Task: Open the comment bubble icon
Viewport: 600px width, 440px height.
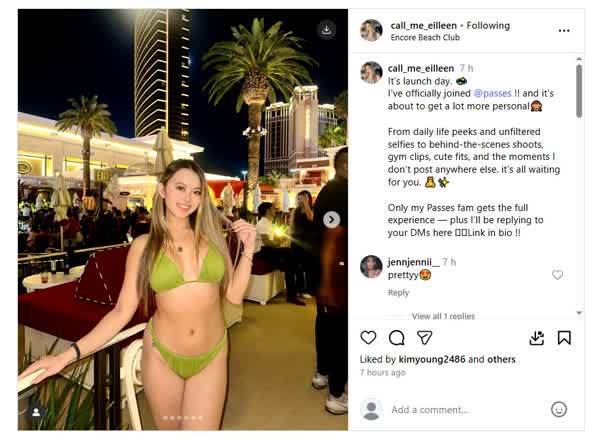Action: (x=396, y=337)
